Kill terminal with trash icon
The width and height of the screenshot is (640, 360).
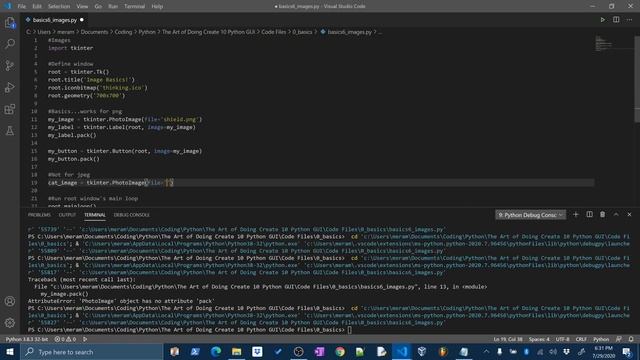click(602, 214)
